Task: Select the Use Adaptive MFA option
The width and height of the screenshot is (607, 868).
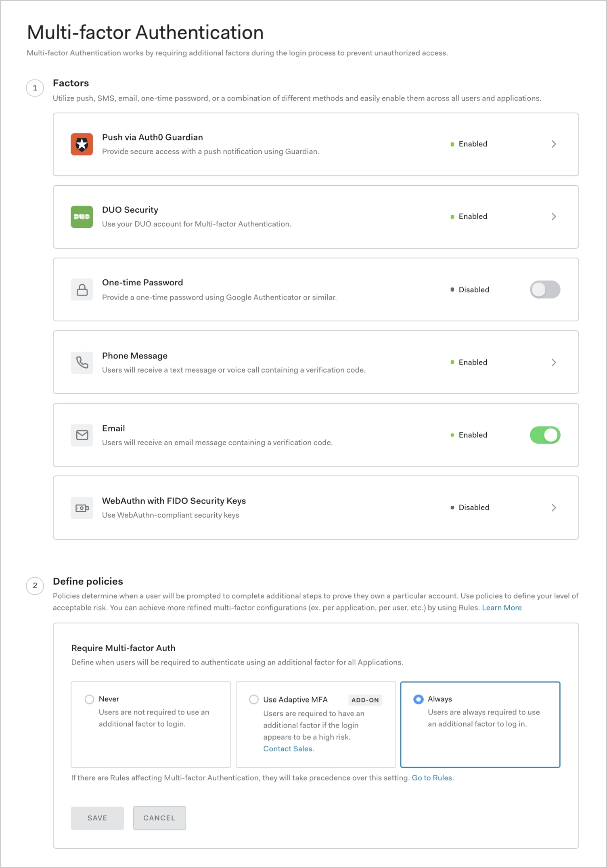Action: tap(254, 700)
